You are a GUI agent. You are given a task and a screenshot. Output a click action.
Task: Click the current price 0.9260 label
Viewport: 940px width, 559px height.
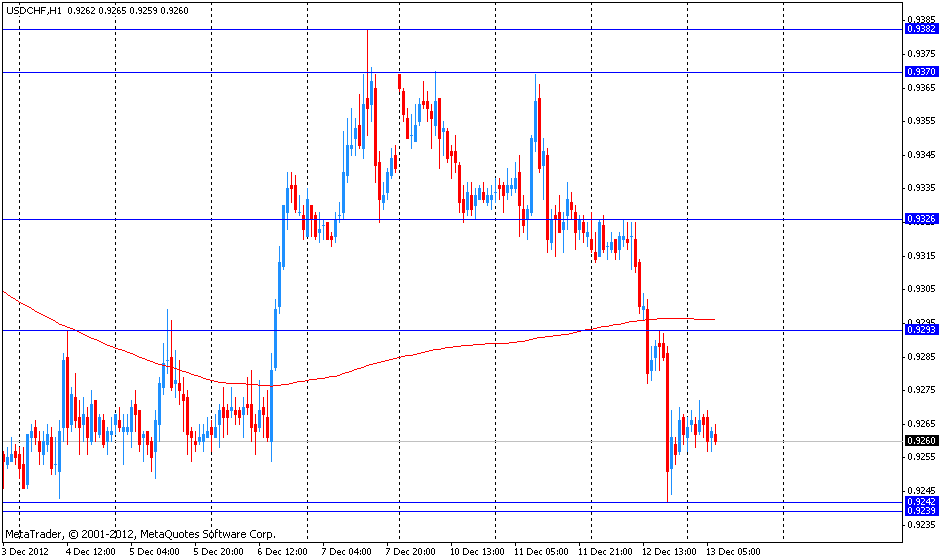[921, 441]
